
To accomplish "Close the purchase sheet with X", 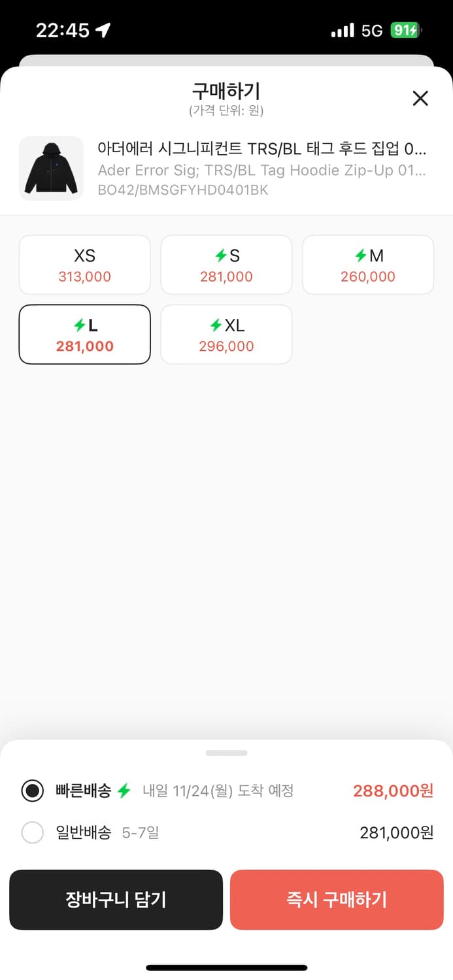I will coord(420,99).
